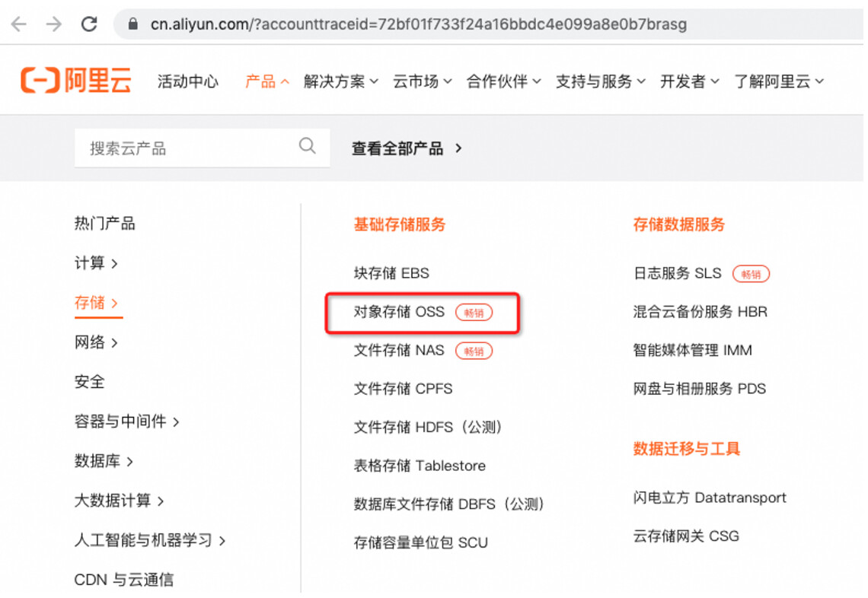The width and height of the screenshot is (868, 598).
Task: Click the 数据迁移与工具 heading
Action: point(687,449)
